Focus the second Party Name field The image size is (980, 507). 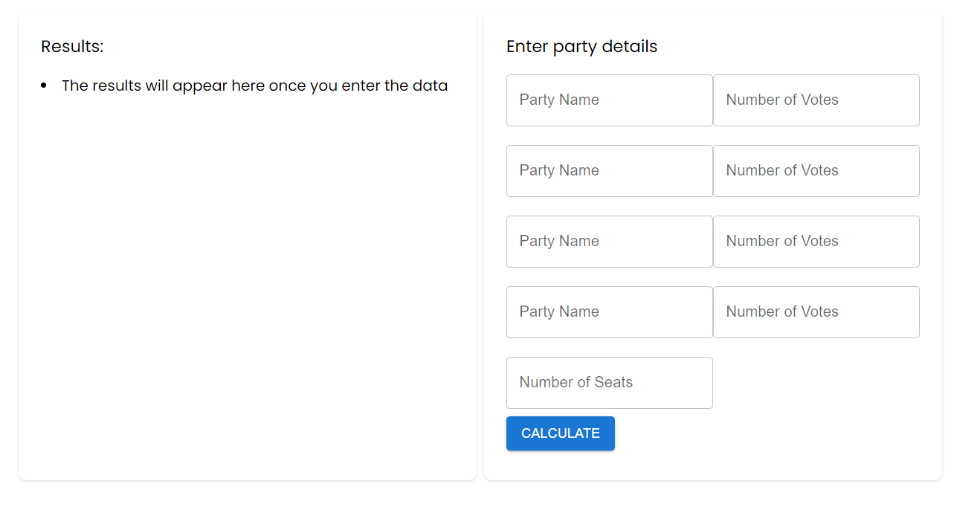[609, 171]
